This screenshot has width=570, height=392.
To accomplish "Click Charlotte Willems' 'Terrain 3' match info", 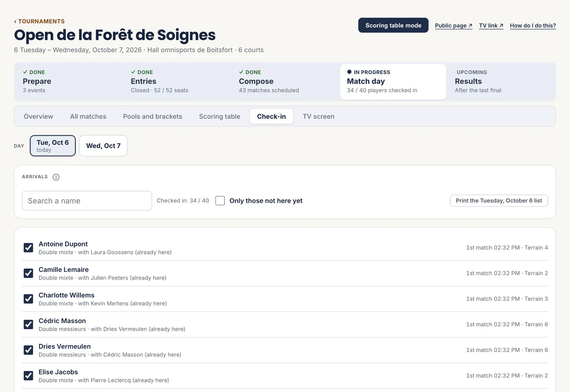I will [x=507, y=299].
